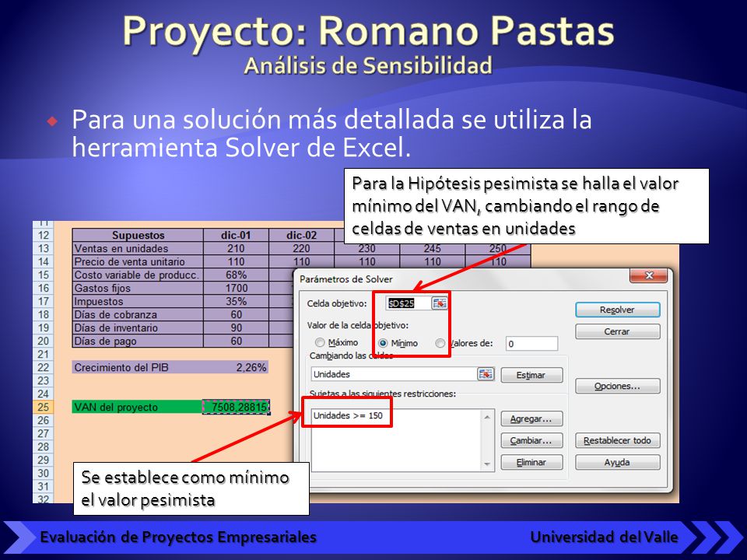Click the Días de cobranza label cell

138,314
